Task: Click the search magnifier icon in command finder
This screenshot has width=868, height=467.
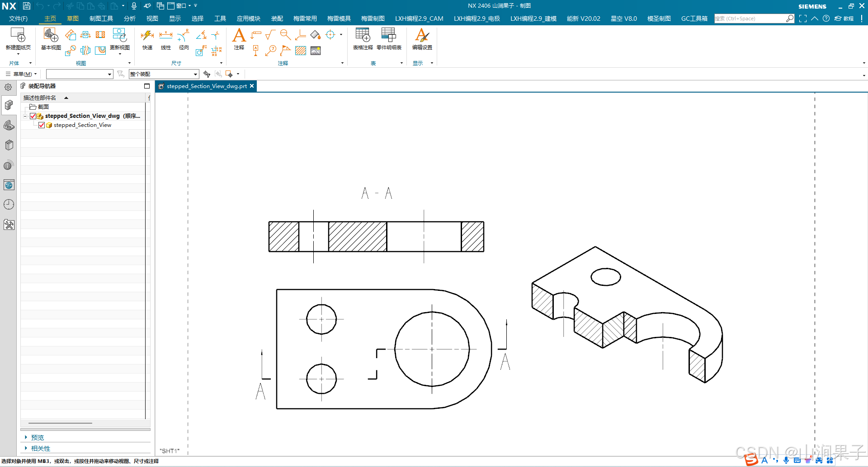Action: 789,19
